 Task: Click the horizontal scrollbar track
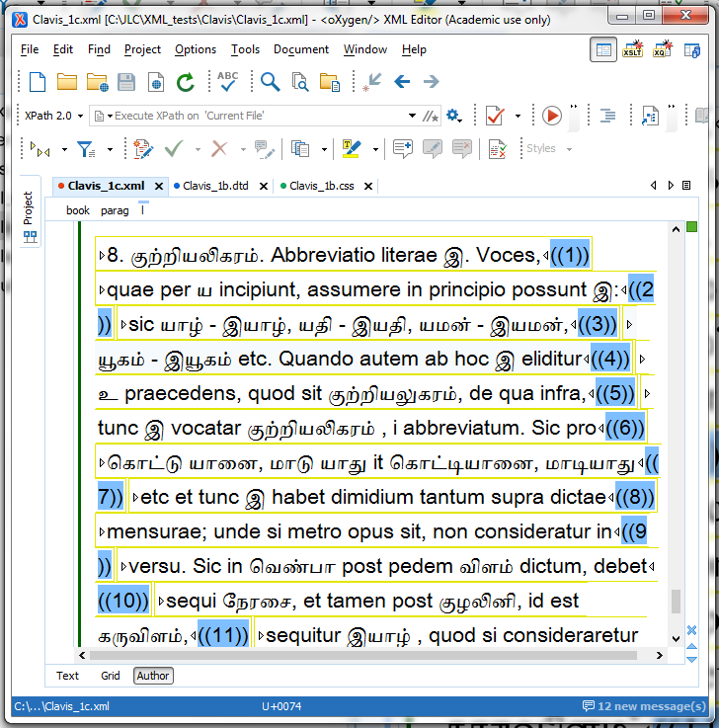coord(363,655)
